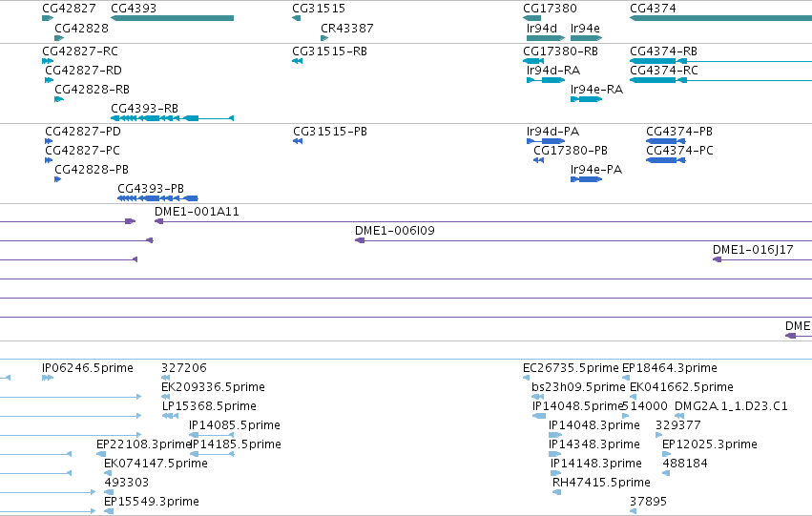This screenshot has height=516, width=812.
Task: Open EST bs23h09.5prime
Action: click(x=578, y=387)
